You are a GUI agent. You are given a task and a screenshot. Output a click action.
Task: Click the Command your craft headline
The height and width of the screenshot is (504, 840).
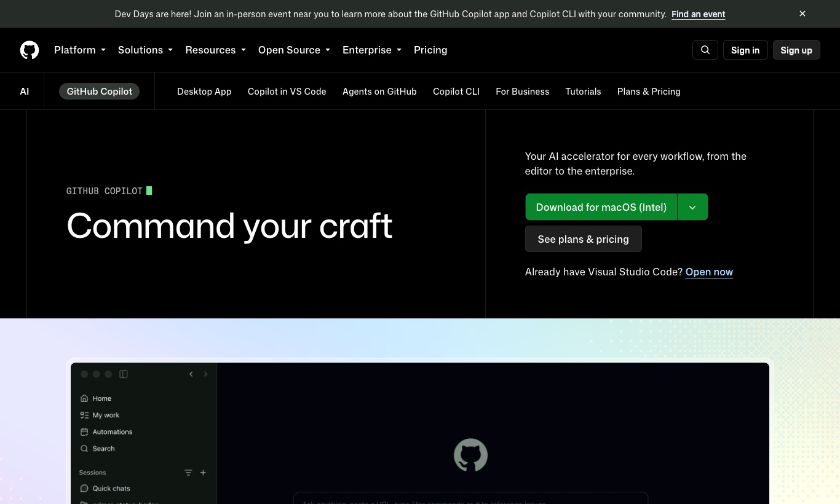[x=229, y=226]
